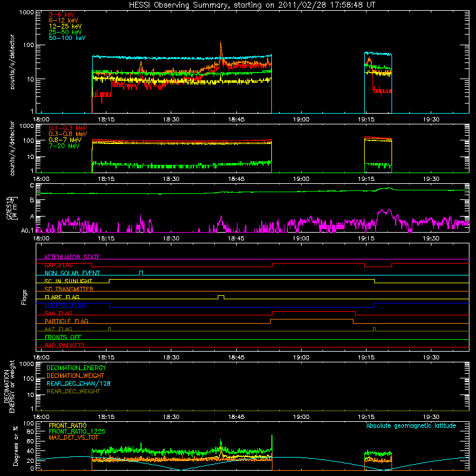Click the 0.8-7 MeV legend label
476x476 pixels.
coord(65,140)
